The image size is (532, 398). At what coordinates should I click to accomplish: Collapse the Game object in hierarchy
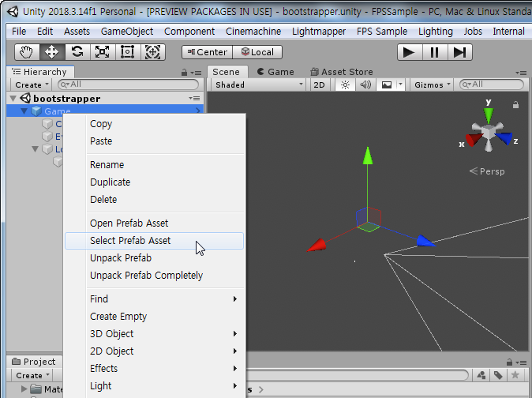[x=24, y=111]
